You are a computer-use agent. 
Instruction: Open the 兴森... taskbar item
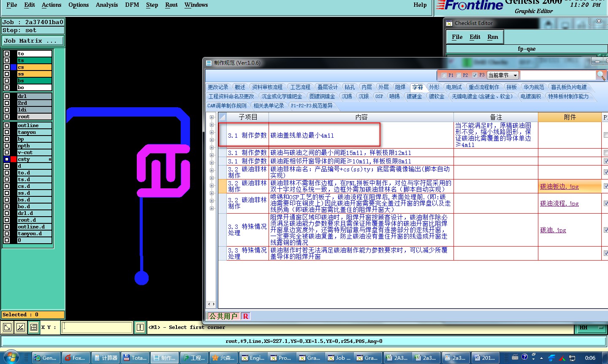[224, 358]
